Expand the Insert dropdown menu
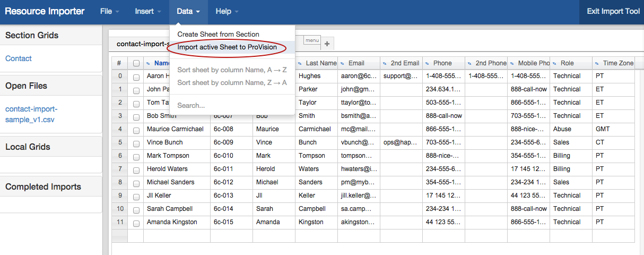 [148, 12]
